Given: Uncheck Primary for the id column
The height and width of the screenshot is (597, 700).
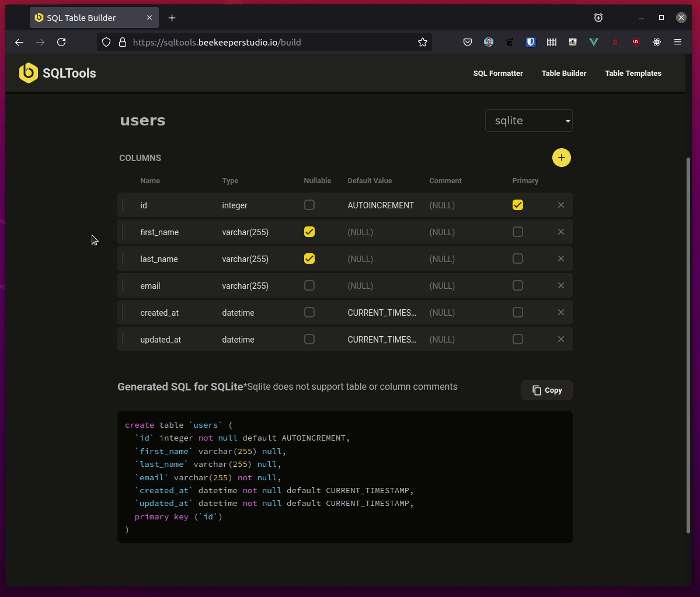Looking at the screenshot, I should point(517,205).
